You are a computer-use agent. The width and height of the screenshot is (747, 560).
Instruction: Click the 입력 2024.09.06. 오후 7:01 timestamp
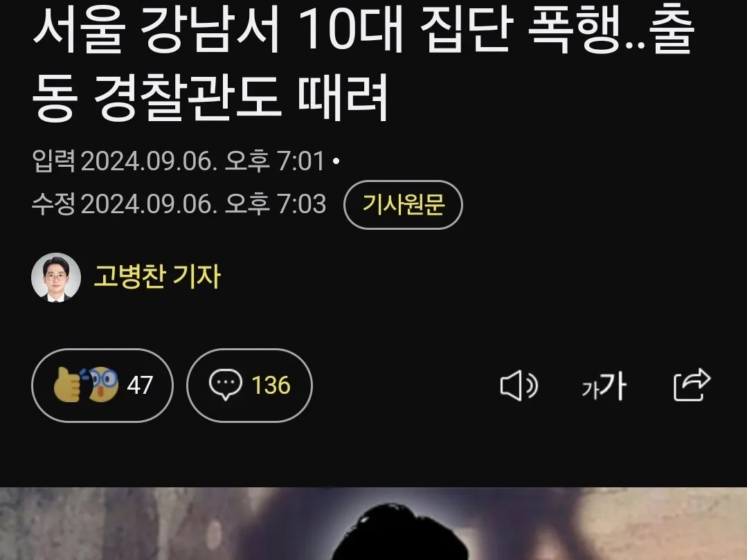(x=179, y=161)
